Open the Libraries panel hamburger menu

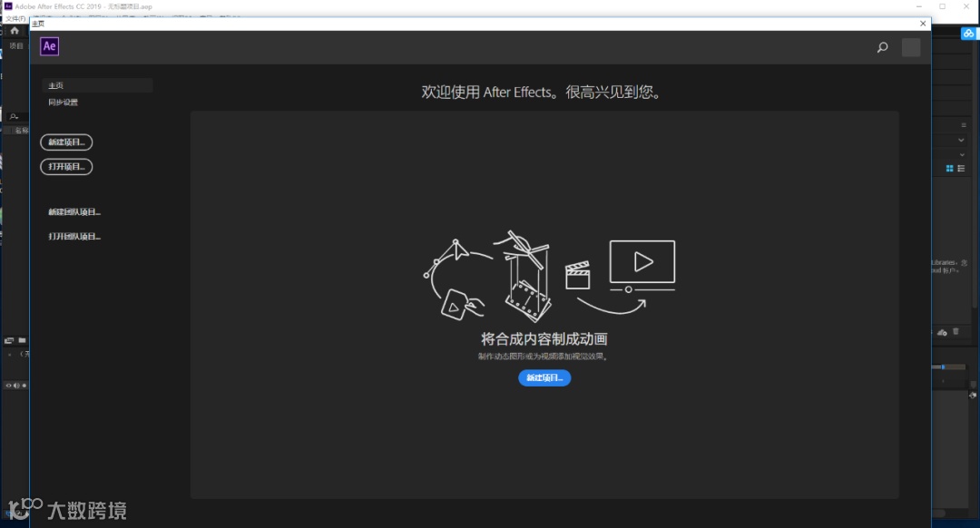pyautogui.click(x=963, y=125)
